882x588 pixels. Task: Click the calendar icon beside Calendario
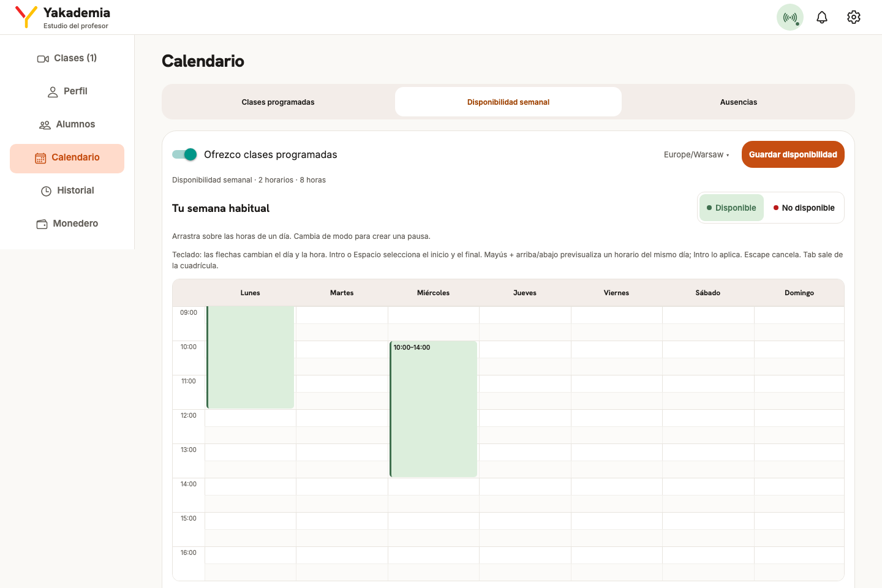[40, 158]
